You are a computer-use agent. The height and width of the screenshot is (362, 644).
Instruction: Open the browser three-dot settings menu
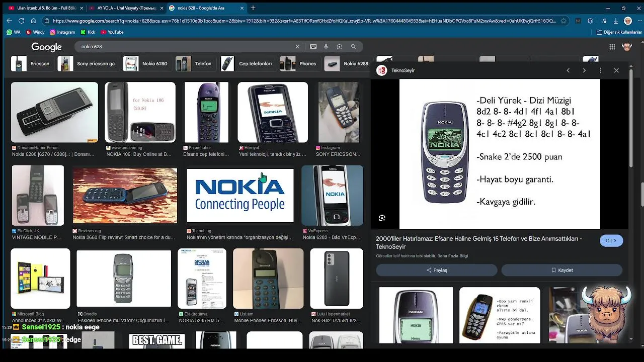click(638, 21)
